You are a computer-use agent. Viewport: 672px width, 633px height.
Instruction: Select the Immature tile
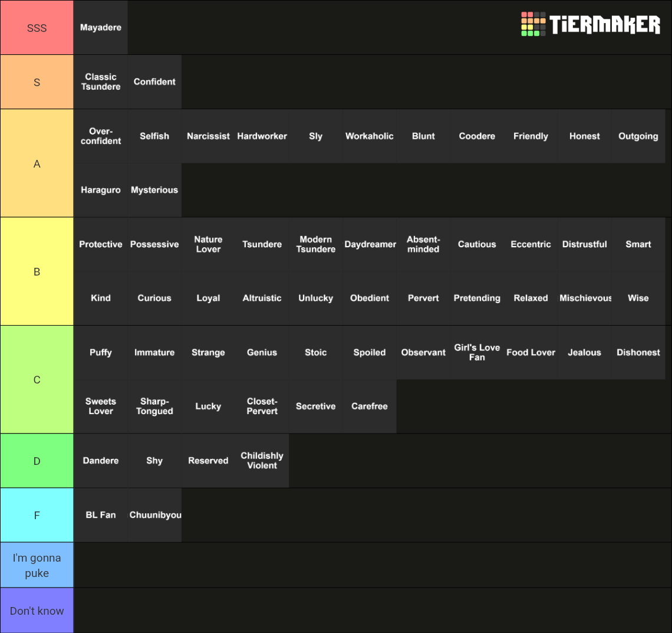pyautogui.click(x=154, y=352)
